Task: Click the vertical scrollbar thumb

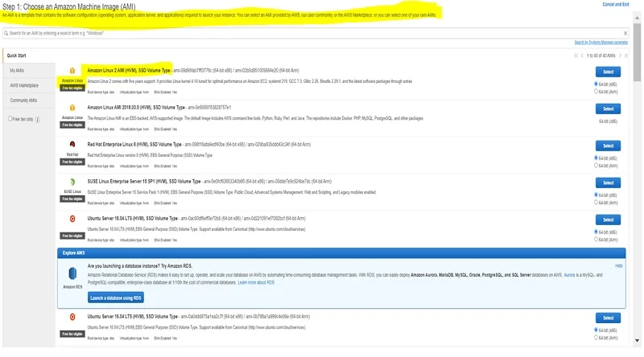Action: pos(637,51)
